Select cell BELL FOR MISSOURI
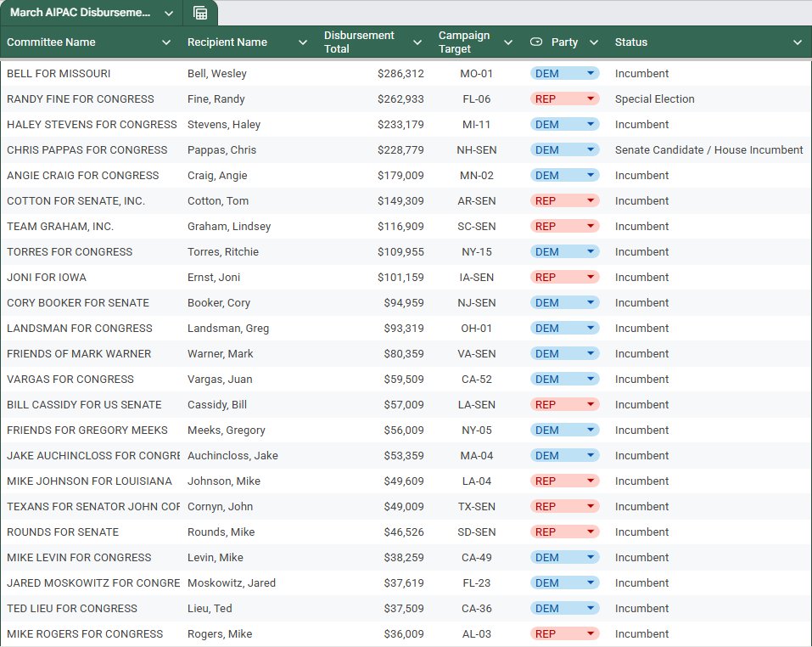 (91, 74)
